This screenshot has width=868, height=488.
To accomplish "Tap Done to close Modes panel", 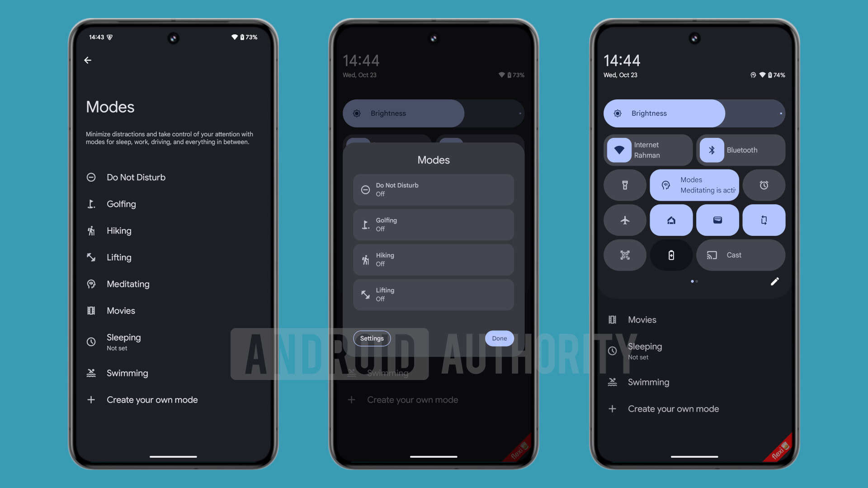I will [x=500, y=338].
